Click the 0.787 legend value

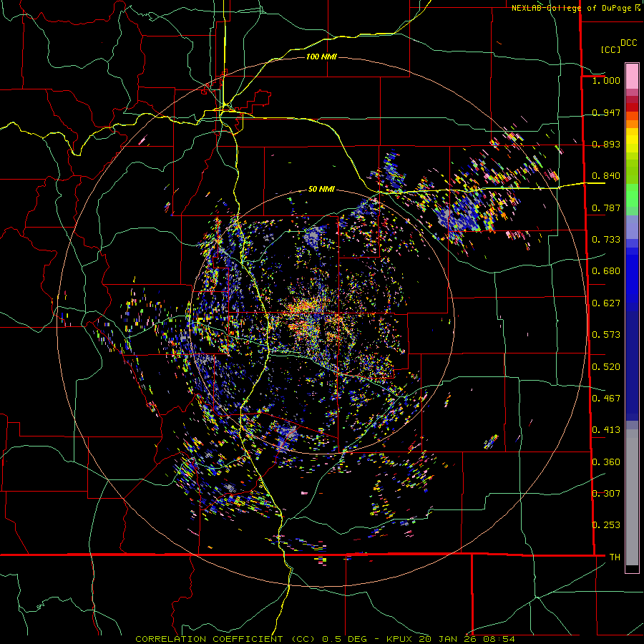click(x=606, y=208)
